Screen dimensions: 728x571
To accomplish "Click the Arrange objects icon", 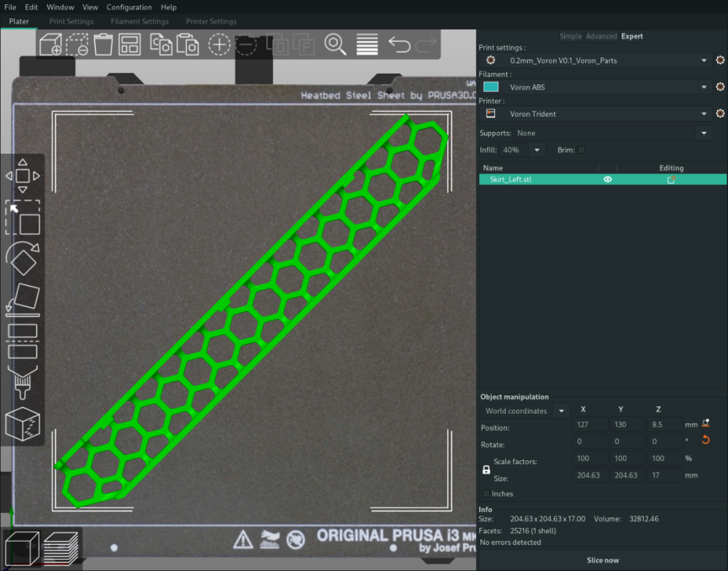I will point(130,44).
